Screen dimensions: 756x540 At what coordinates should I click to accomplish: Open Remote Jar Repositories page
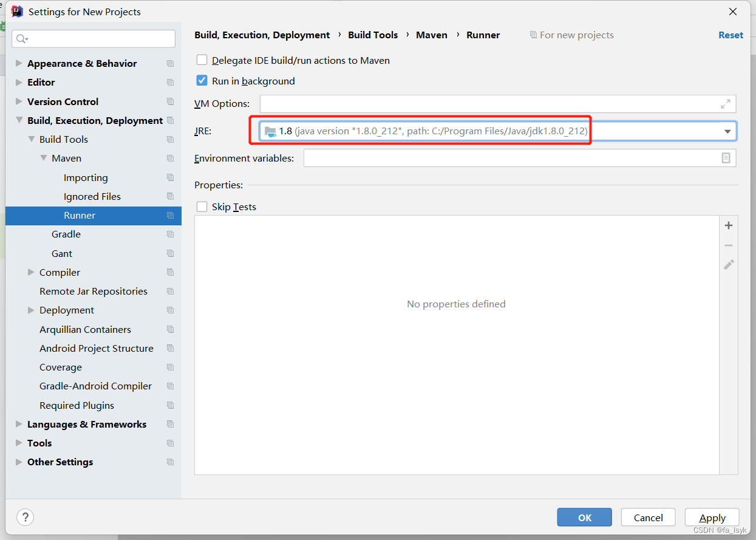[x=94, y=291]
